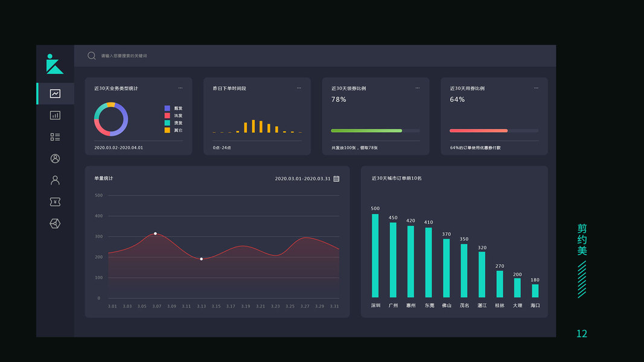The width and height of the screenshot is (644, 362).
Task: Open the plain person profile sidebar icon
Action: tap(55, 180)
